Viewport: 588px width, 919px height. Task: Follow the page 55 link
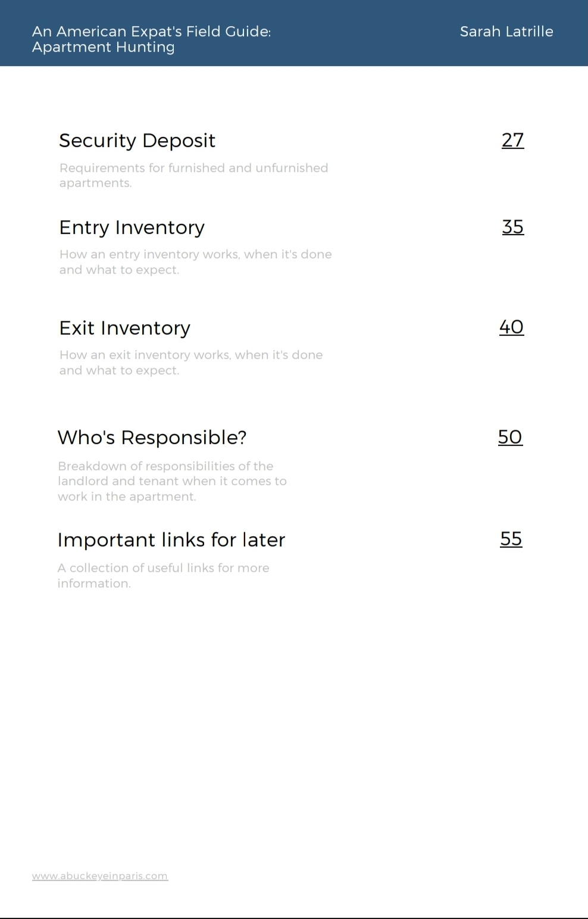[511, 539]
